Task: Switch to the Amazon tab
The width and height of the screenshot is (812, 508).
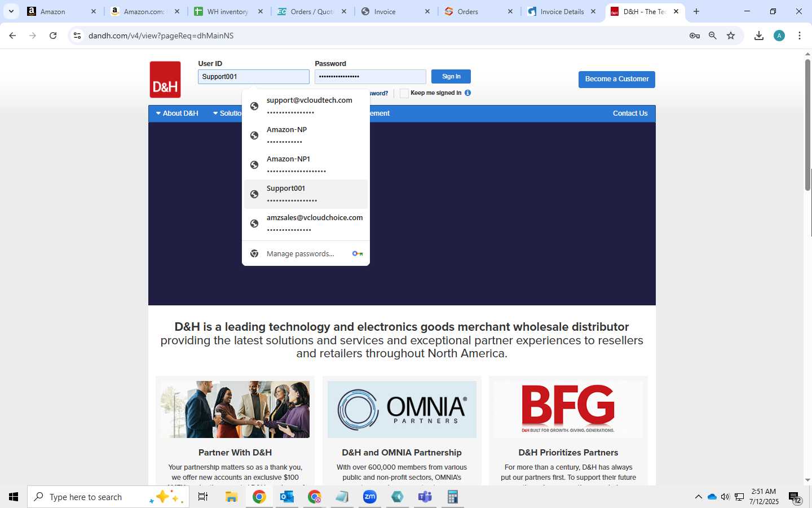Action: 61,11
